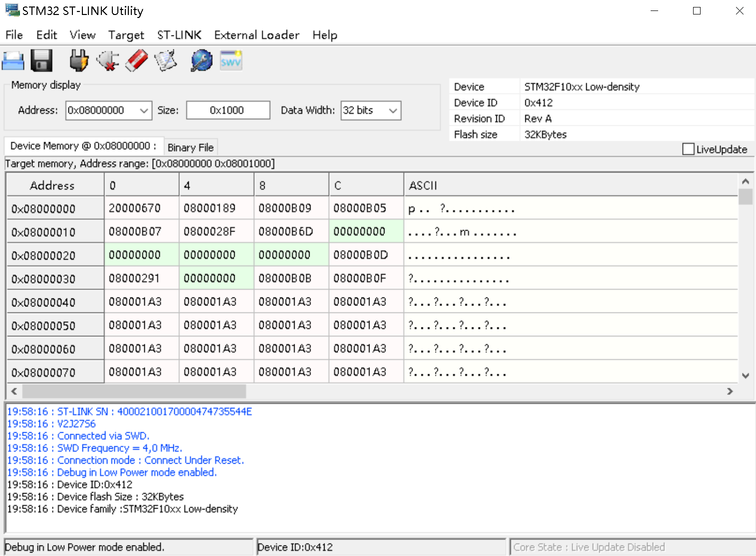Open the Target menu
The height and width of the screenshot is (556, 756).
click(126, 35)
